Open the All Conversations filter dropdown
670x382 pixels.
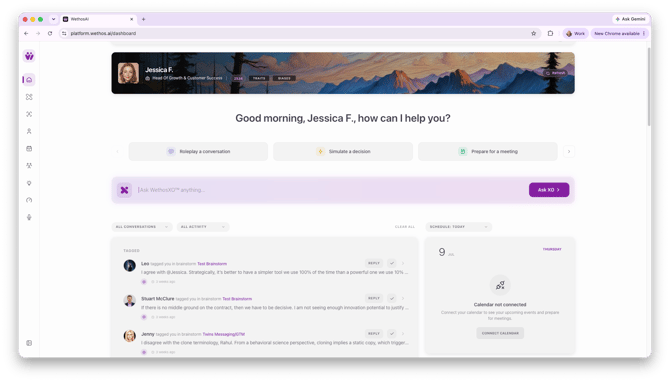click(142, 227)
